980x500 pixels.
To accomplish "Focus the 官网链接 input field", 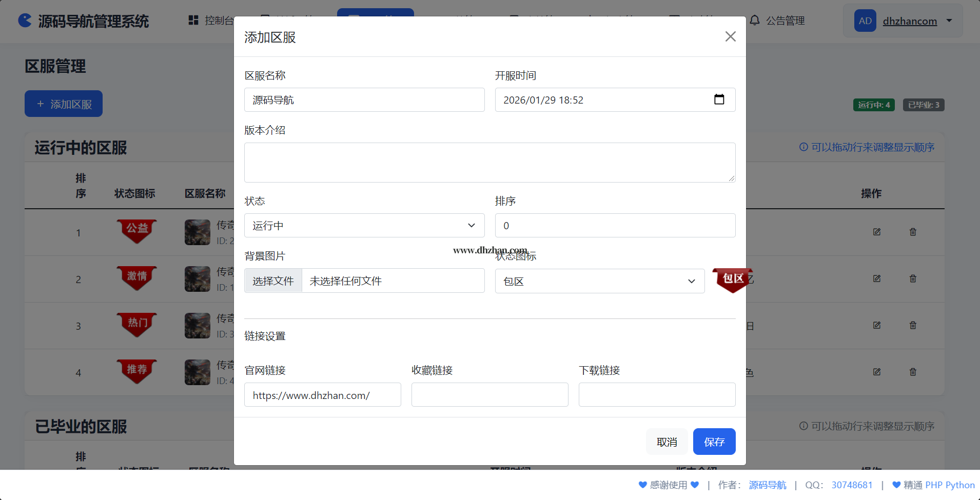I will pyautogui.click(x=322, y=395).
